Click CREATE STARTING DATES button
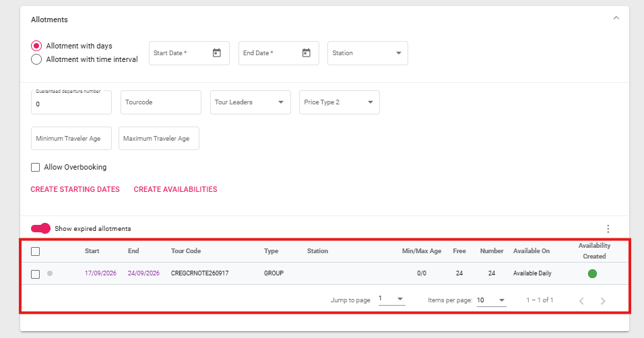The height and width of the screenshot is (338, 644). coord(75,189)
